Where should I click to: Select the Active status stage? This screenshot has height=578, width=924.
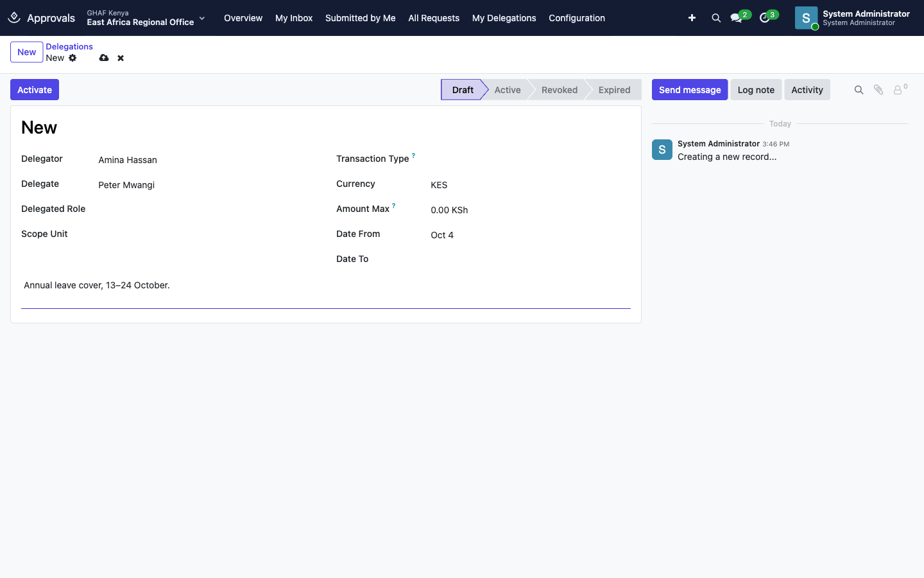[508, 90]
